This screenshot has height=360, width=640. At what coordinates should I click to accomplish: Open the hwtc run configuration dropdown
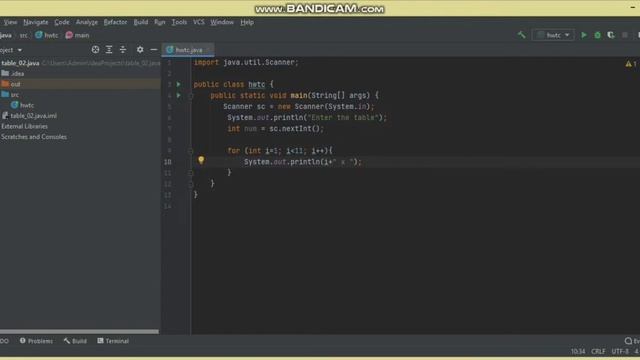[x=553, y=35]
